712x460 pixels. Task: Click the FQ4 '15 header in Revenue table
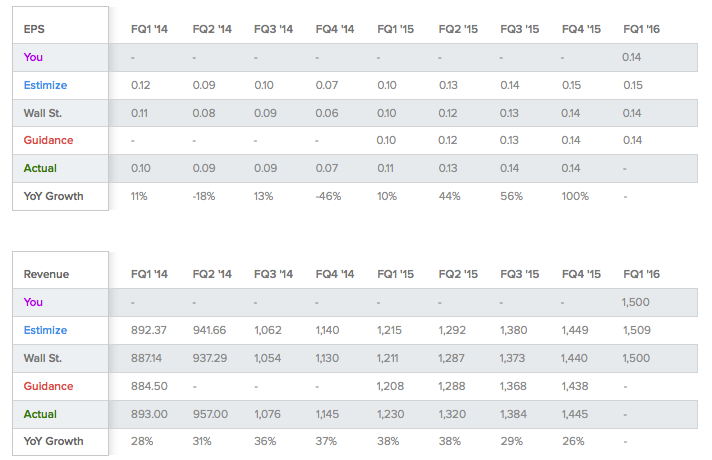coord(581,274)
